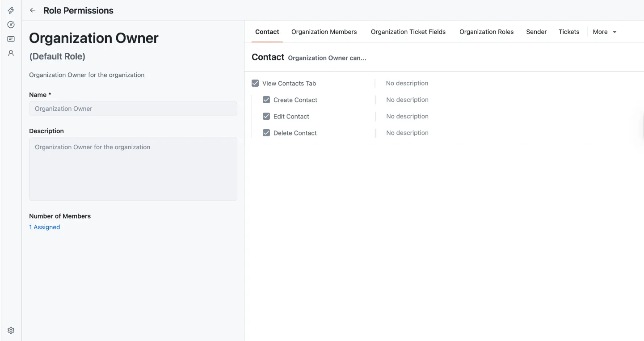Click inside the Description text area

pos(133,169)
